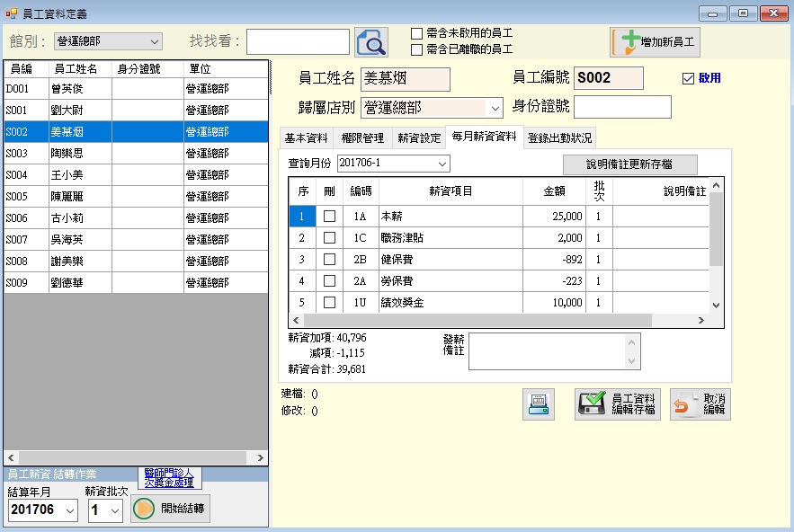Toggle 需含未啟用的員工 checkbox
The image size is (794, 532).
[x=416, y=33]
